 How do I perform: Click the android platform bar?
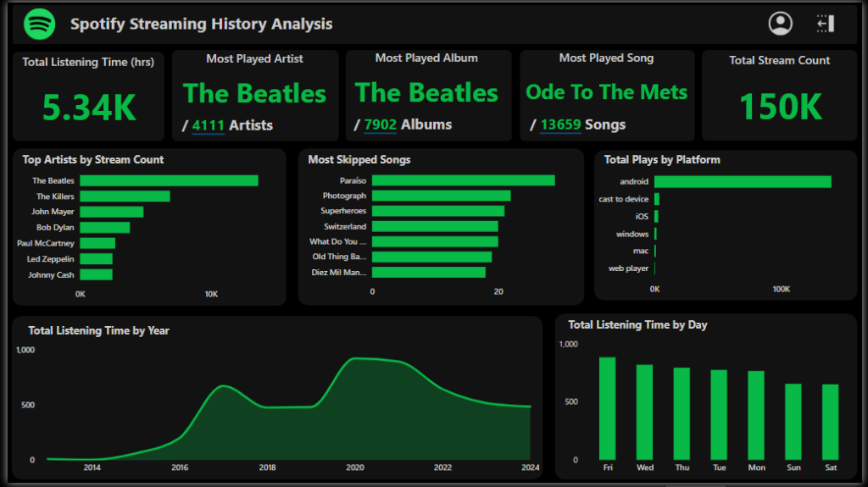tap(743, 181)
